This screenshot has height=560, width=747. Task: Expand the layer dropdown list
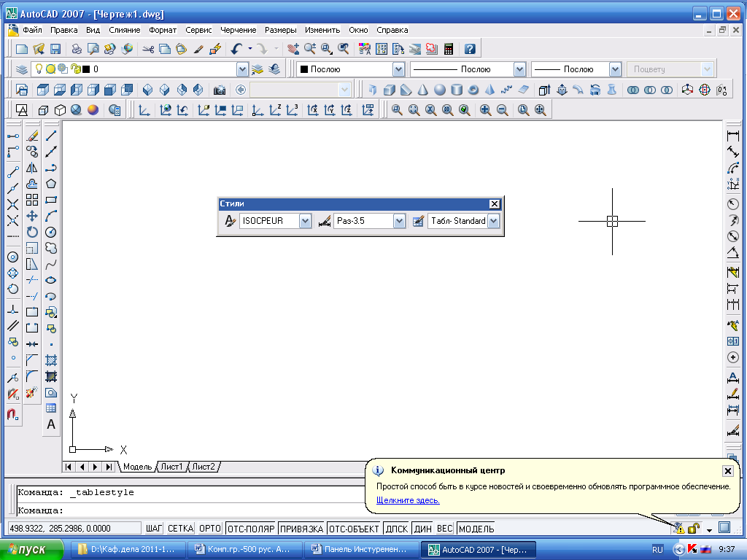[242, 69]
